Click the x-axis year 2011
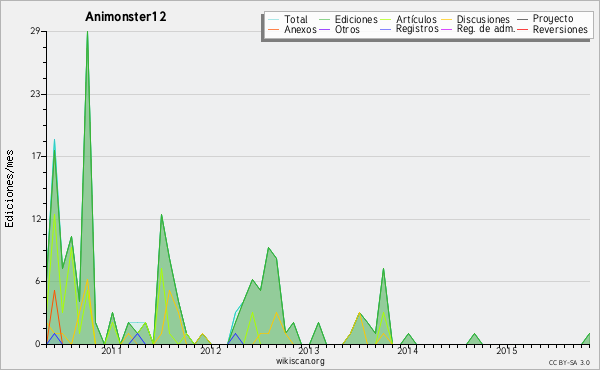The width and height of the screenshot is (600, 370). pos(111,350)
